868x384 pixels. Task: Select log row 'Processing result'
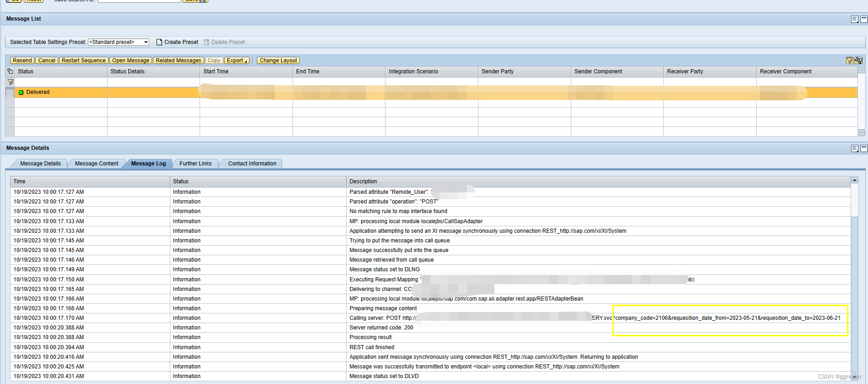[430, 337]
